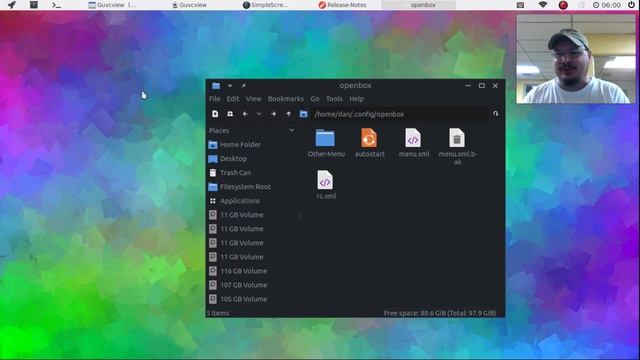Launch the terminal from the top panel
The height and width of the screenshot is (360, 640).
coord(56,5)
